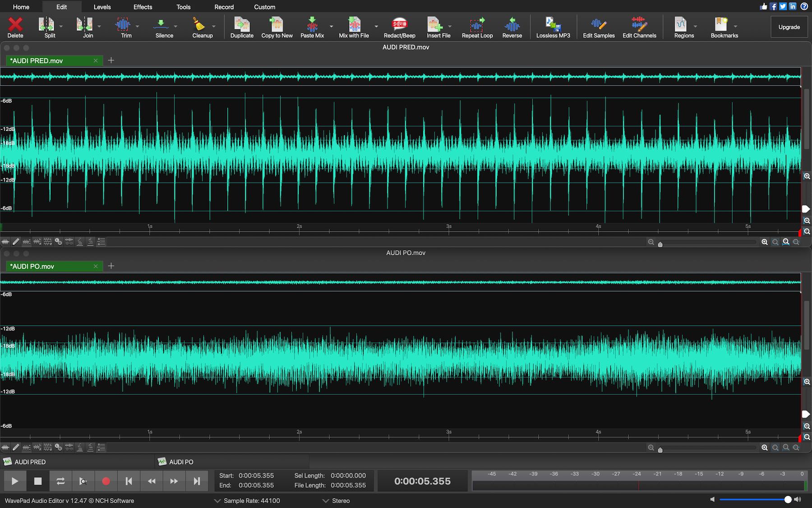Click the Split tool icon
812x508 pixels.
click(x=46, y=24)
